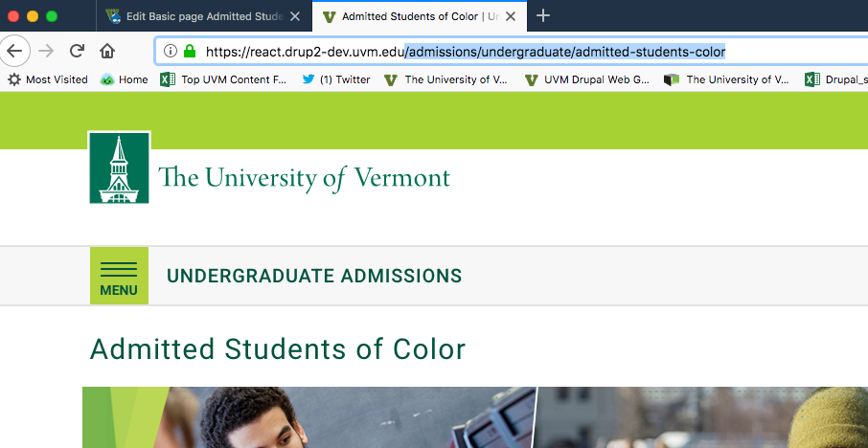The height and width of the screenshot is (448, 868).
Task: Open the (1) Twitter bookmark
Action: [336, 79]
